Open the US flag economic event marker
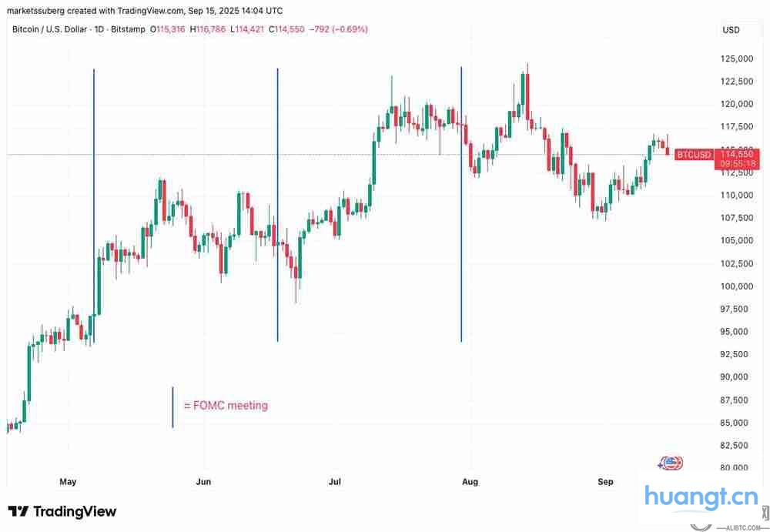The height and width of the screenshot is (532, 770). click(670, 463)
